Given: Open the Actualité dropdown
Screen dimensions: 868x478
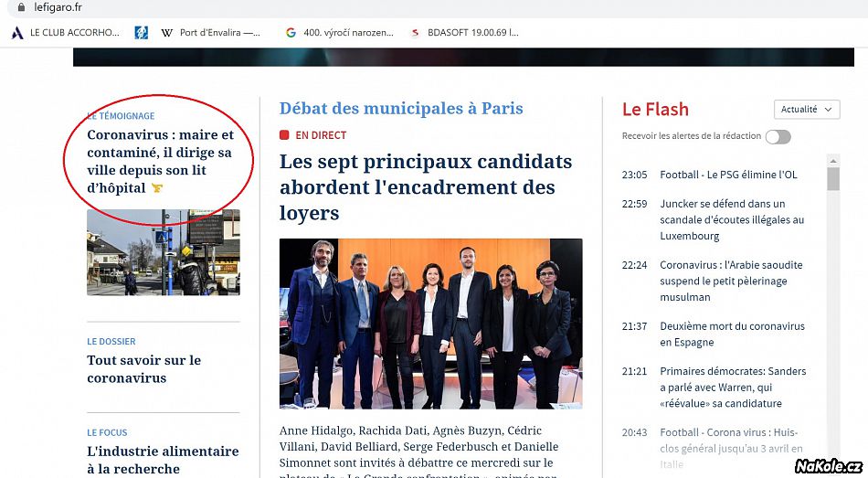Looking at the screenshot, I should tap(807, 110).
